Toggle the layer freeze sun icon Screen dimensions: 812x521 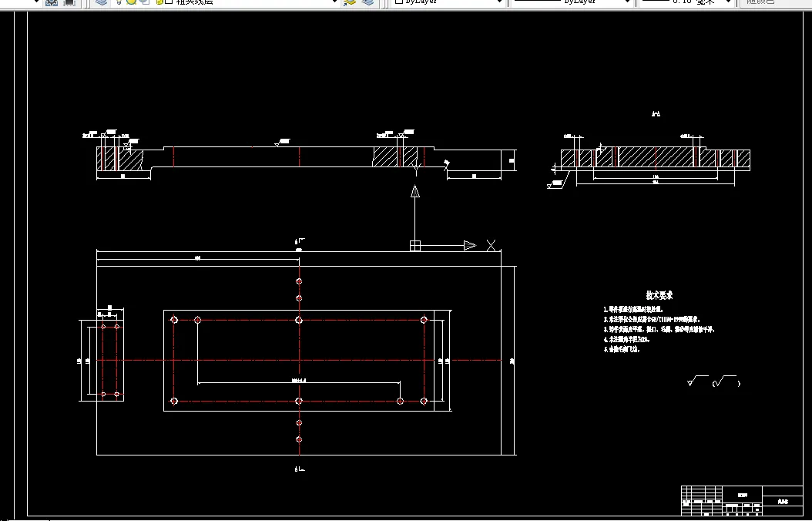132,2
